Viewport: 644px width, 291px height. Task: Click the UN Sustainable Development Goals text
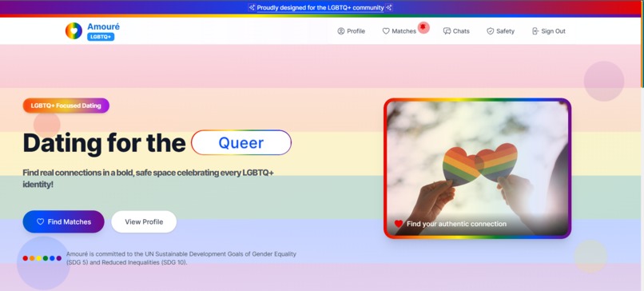click(181, 258)
